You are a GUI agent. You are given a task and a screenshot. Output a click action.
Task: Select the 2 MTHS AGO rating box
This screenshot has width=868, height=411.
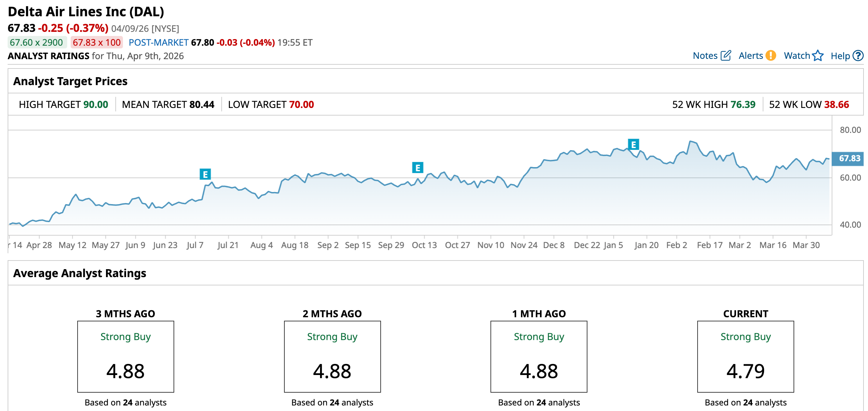pos(332,356)
